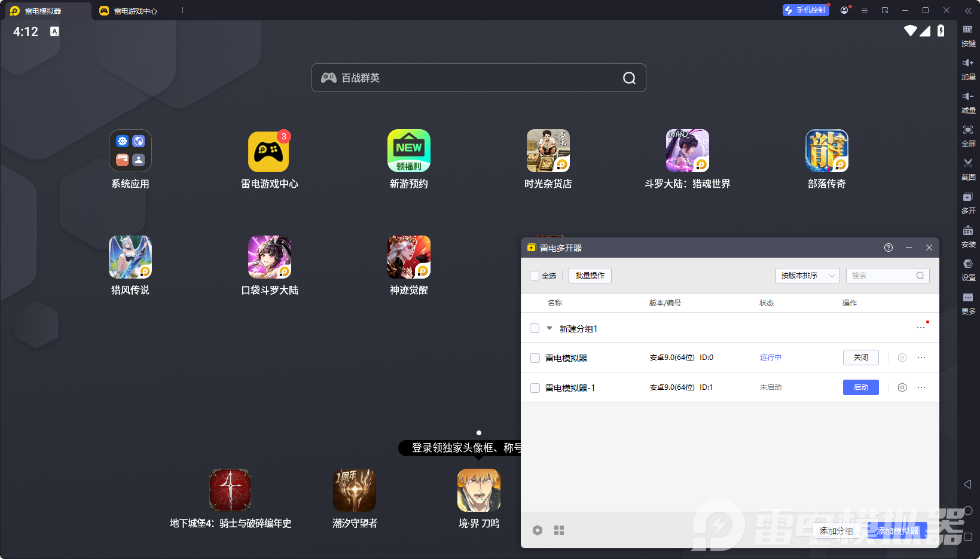The height and width of the screenshot is (559, 980).
Task: Open keyboard mapping (按键) from the sidebar
Action: 969,36
